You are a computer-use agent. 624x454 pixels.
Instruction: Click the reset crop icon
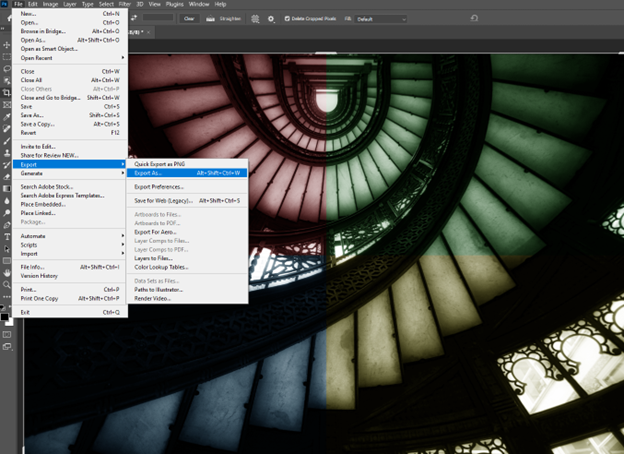474,18
